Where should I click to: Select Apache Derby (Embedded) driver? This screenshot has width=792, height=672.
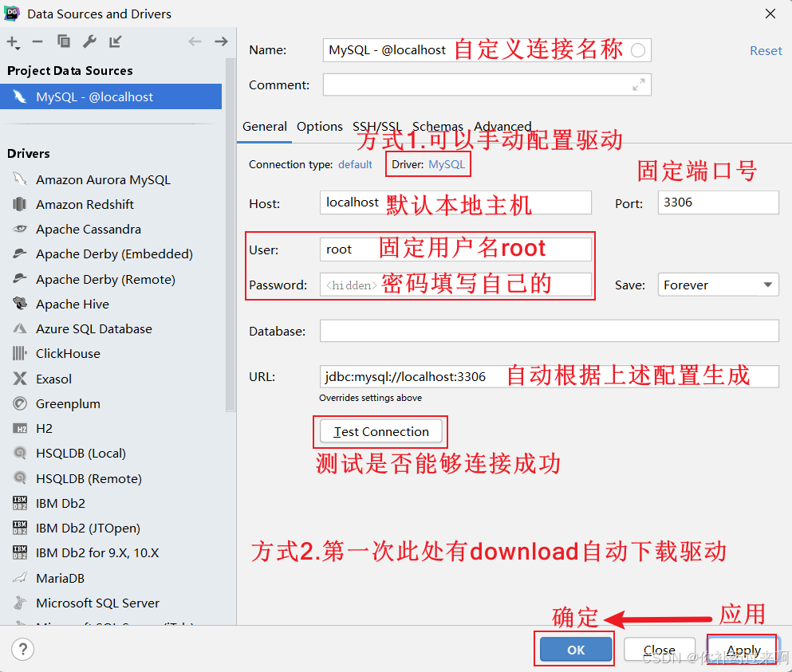(112, 254)
